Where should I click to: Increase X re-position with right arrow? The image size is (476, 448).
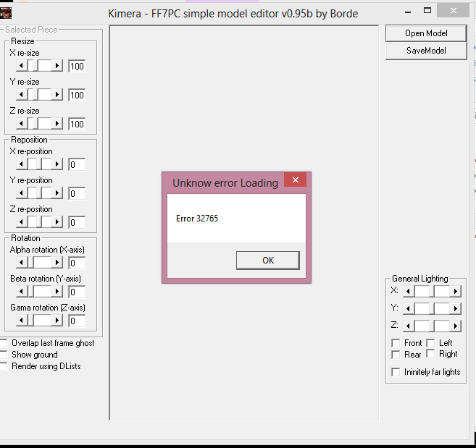(57, 164)
